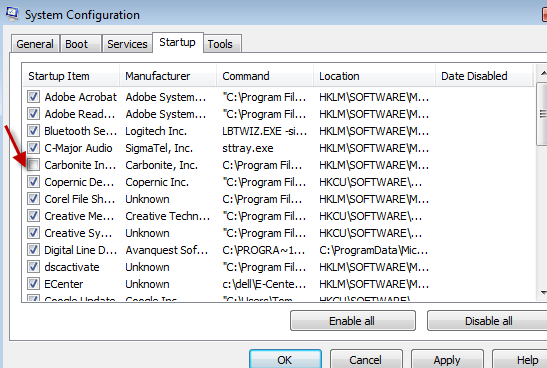Disable the Bluetooth Se... startup item

pyautogui.click(x=33, y=131)
